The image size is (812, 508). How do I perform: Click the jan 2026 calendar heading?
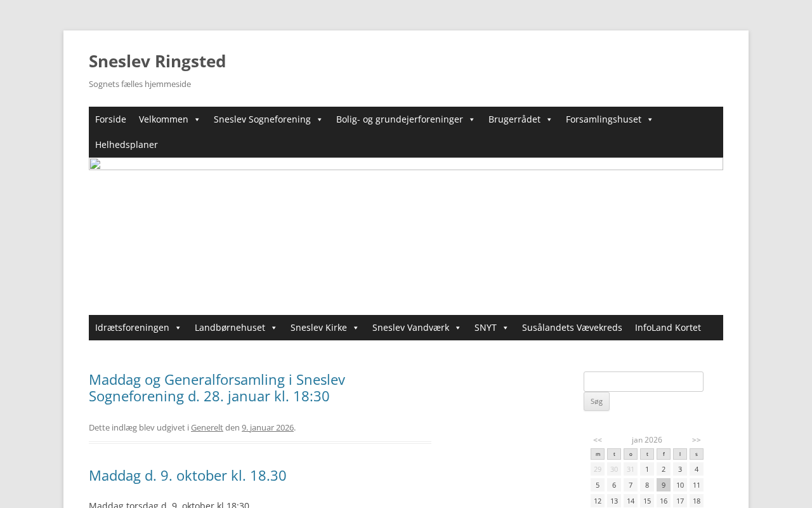tap(647, 440)
